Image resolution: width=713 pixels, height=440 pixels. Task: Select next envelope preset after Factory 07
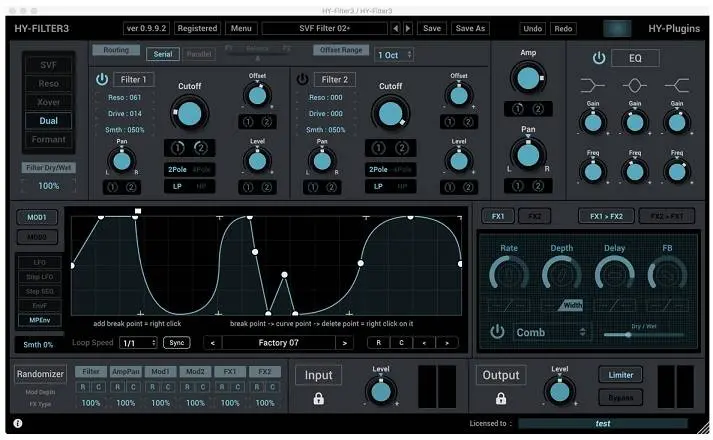click(345, 343)
